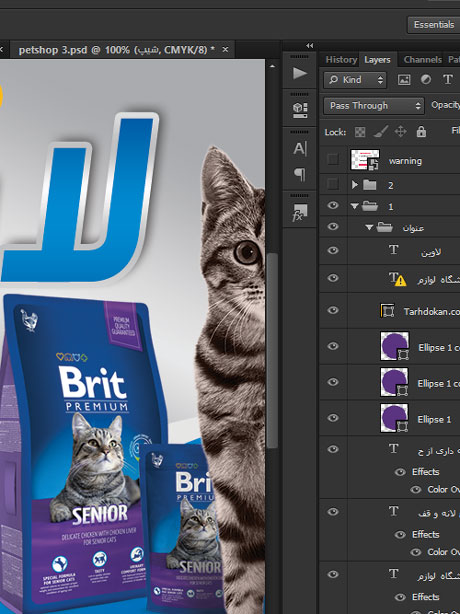
Task: Open the Styles fx panel icon
Action: pyautogui.click(x=299, y=213)
